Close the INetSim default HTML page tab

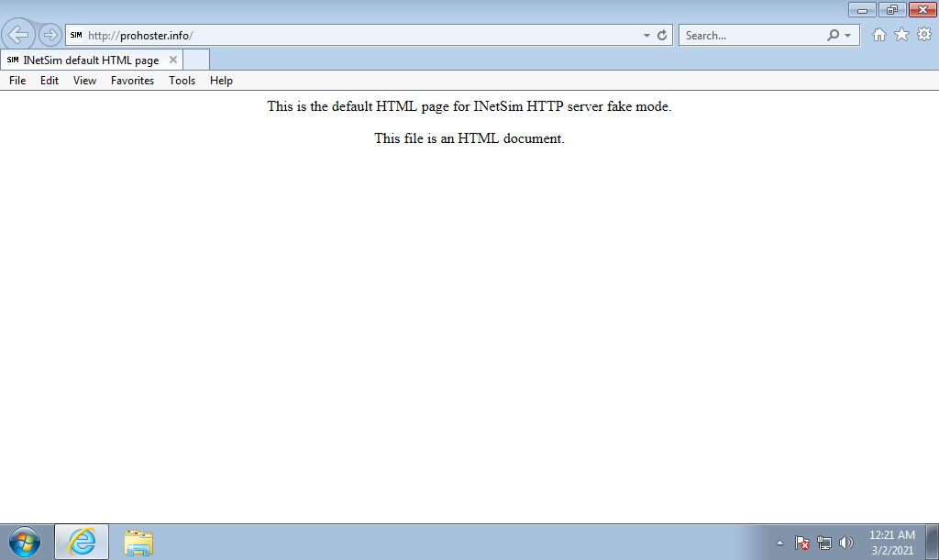click(173, 60)
